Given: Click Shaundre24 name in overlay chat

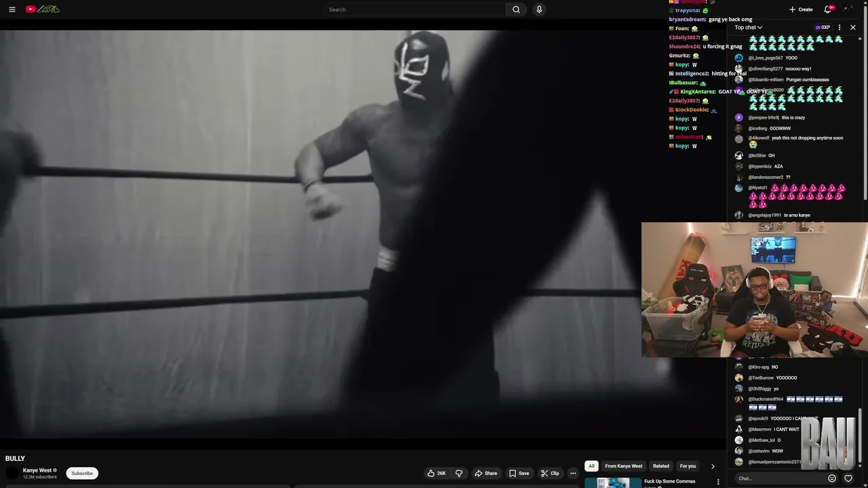Looking at the screenshot, I should click(684, 46).
